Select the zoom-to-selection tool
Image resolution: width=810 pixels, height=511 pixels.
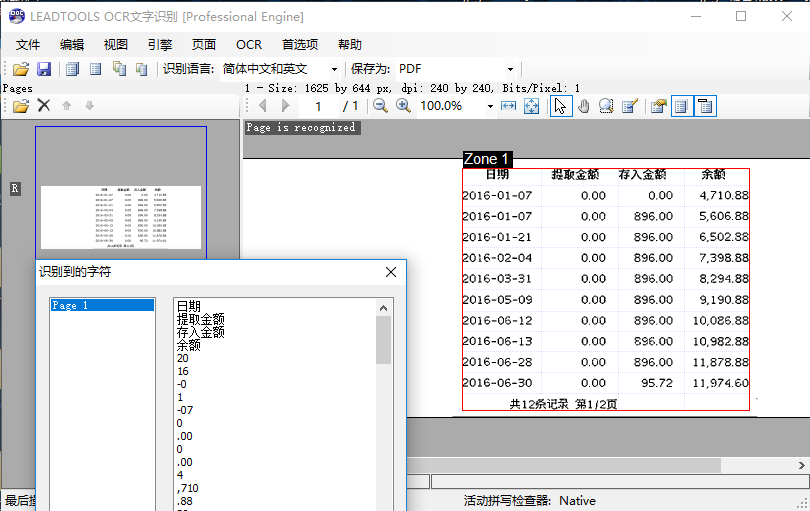click(606, 106)
